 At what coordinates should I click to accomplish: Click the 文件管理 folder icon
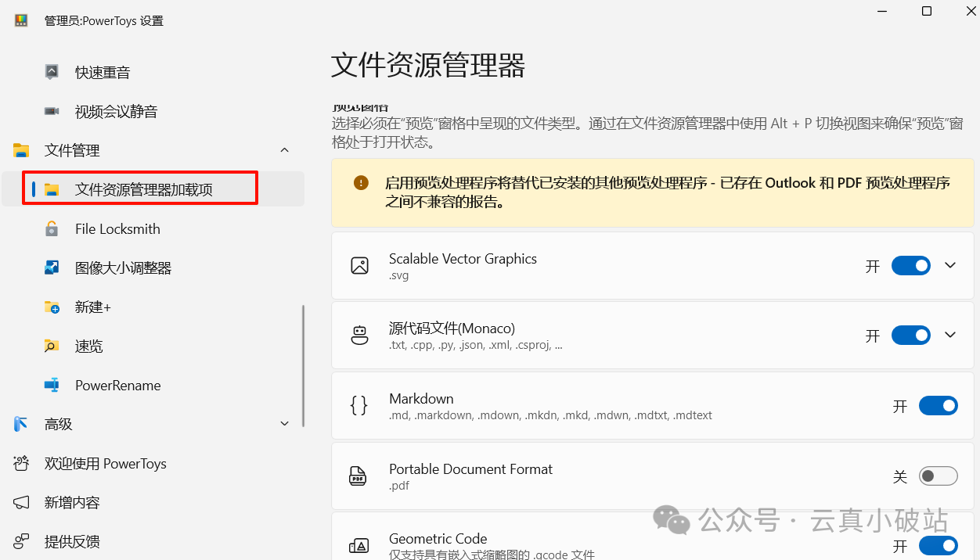[21, 150]
